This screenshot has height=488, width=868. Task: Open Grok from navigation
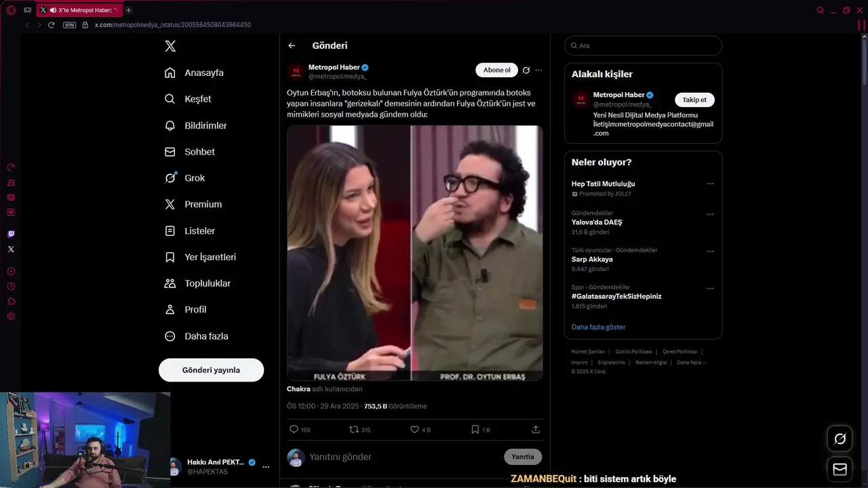(184, 178)
